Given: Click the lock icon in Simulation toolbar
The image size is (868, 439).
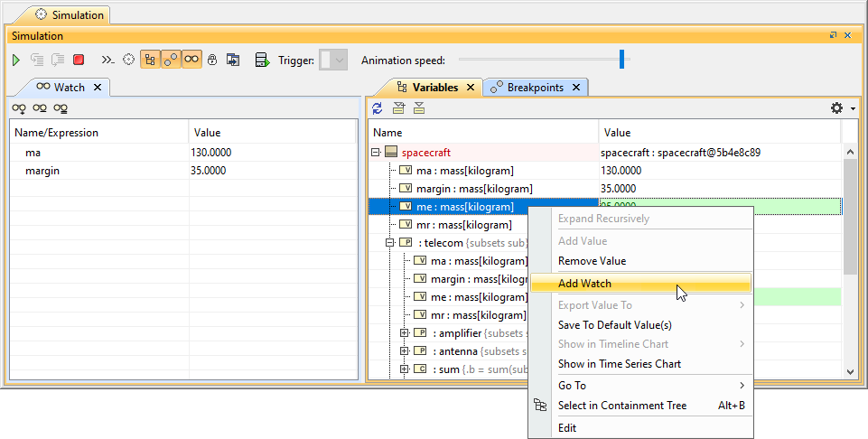Looking at the screenshot, I should point(212,60).
